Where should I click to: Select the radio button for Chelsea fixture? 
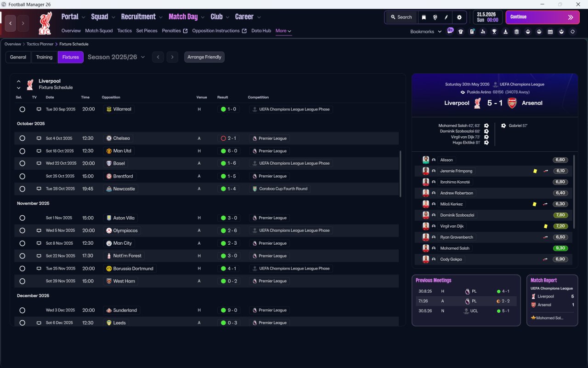pyautogui.click(x=22, y=138)
